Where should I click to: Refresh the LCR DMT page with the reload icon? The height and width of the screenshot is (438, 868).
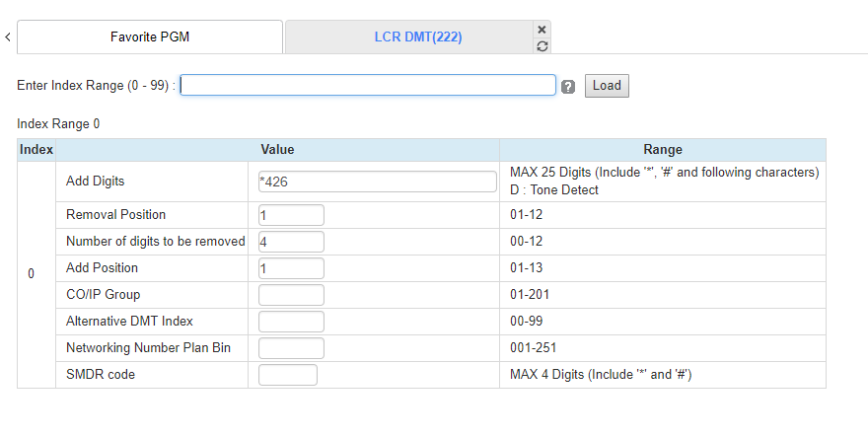pyautogui.click(x=542, y=45)
